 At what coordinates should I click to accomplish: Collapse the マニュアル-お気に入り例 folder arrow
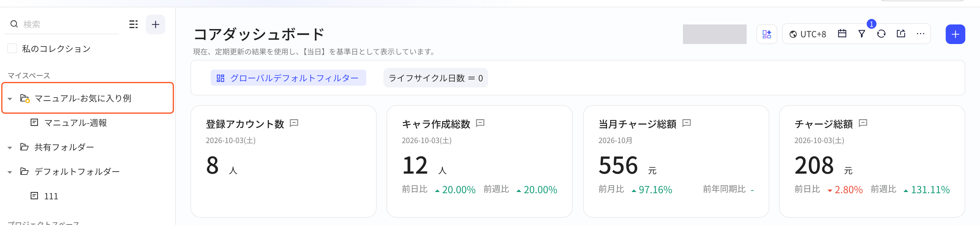coord(10,99)
